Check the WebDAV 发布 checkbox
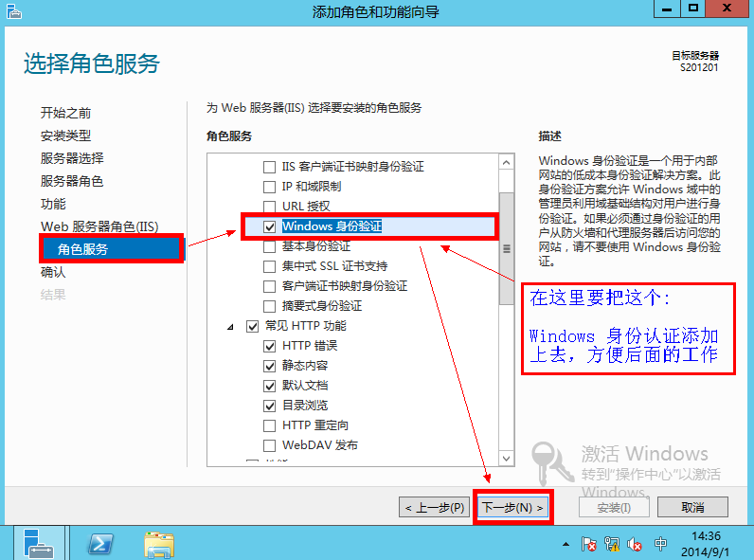This screenshot has width=754, height=560. tap(269, 445)
